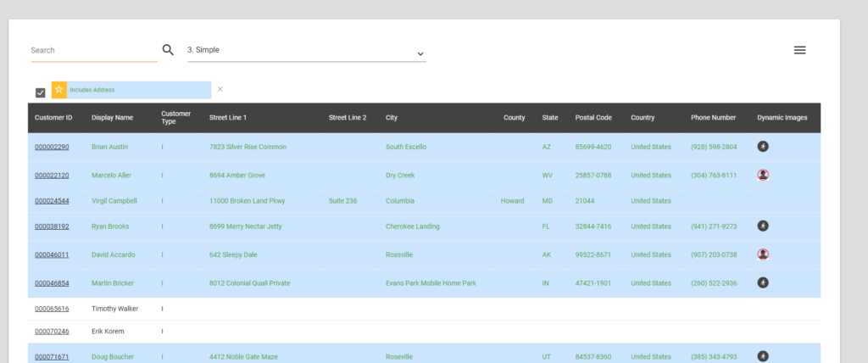Click the avatar image in David Accardo row
868x363 pixels.
(x=763, y=254)
